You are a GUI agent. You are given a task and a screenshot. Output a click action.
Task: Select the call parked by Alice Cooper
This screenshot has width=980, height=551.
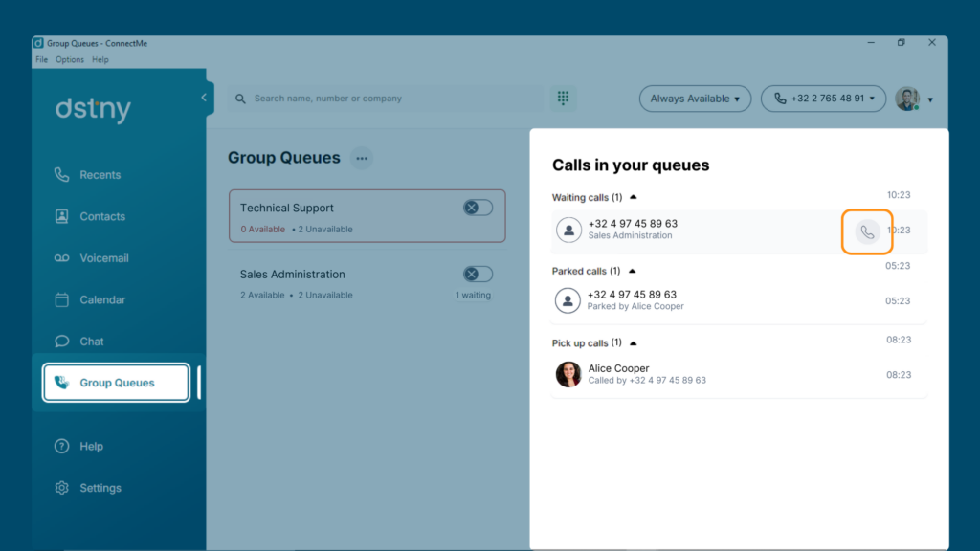click(739, 300)
